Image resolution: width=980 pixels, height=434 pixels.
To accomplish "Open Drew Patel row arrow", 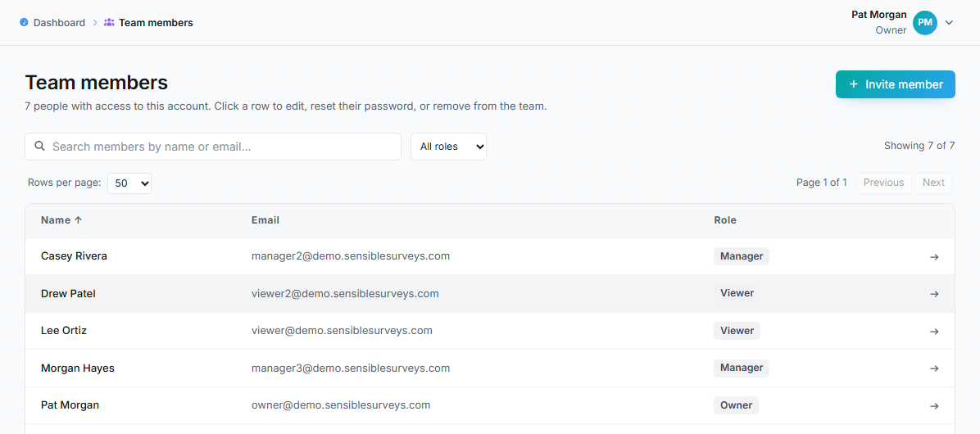I will [x=934, y=293].
